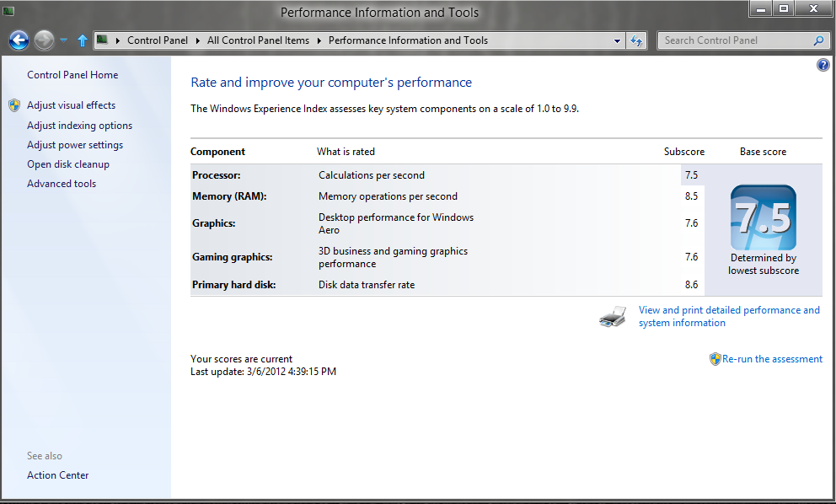The height and width of the screenshot is (504, 836).
Task: Click the Component column header
Action: point(217,152)
